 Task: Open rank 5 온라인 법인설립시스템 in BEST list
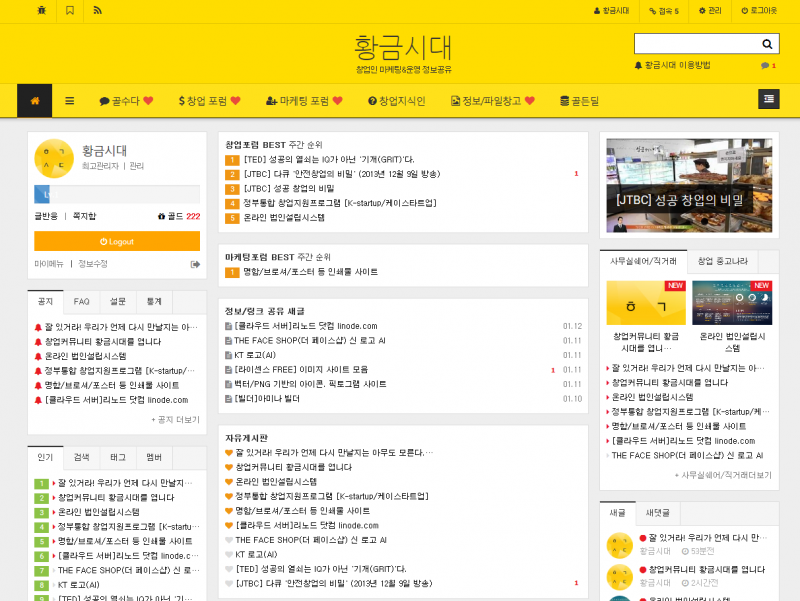284,218
